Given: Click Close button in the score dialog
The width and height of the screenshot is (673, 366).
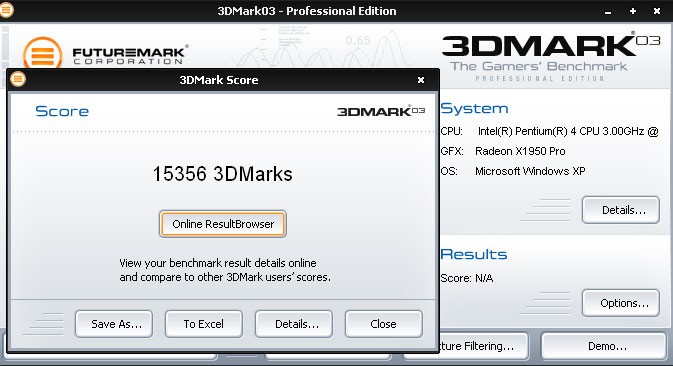Looking at the screenshot, I should [384, 324].
